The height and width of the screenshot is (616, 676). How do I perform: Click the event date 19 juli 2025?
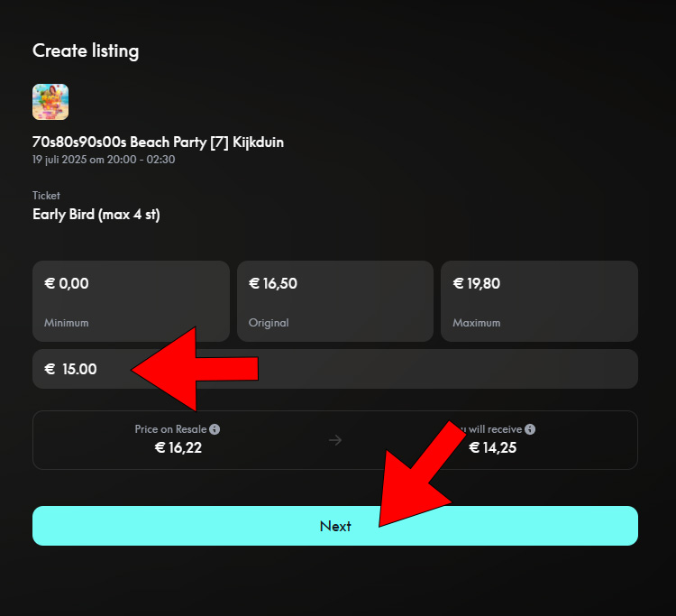(59, 160)
